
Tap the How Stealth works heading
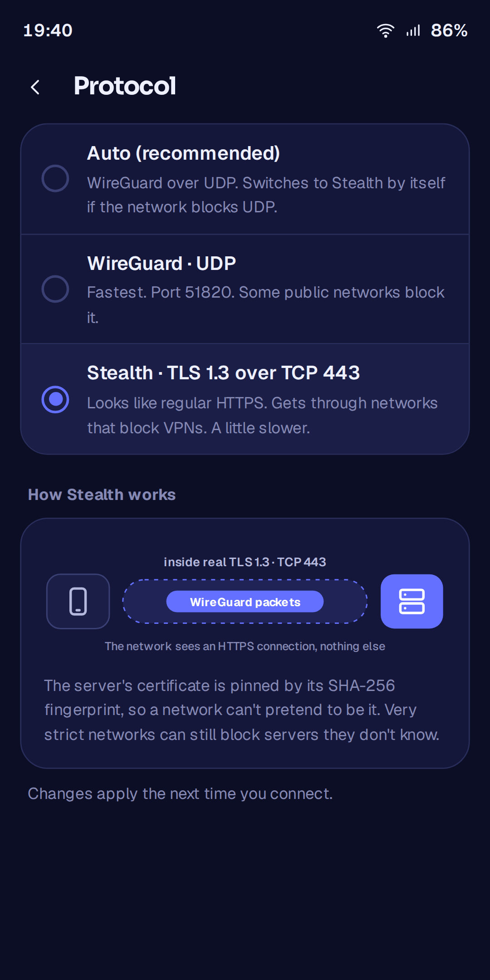pos(102,495)
